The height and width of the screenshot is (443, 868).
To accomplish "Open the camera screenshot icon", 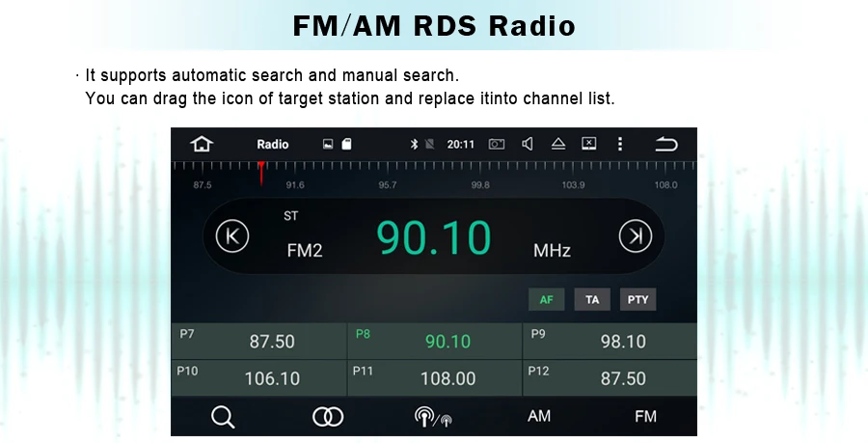I will 497,144.
